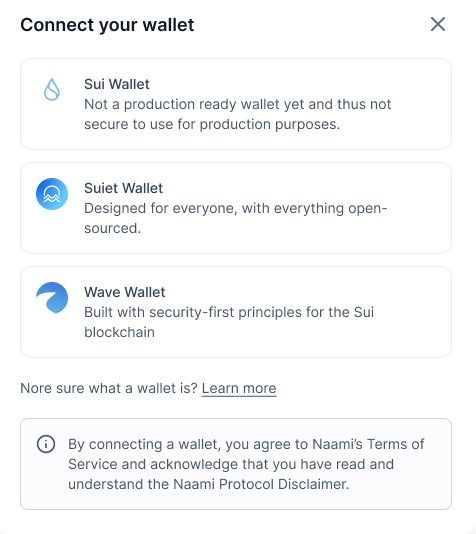The width and height of the screenshot is (476, 534).
Task: Click the Wave Wallet swoosh logo
Action: [x=52, y=298]
